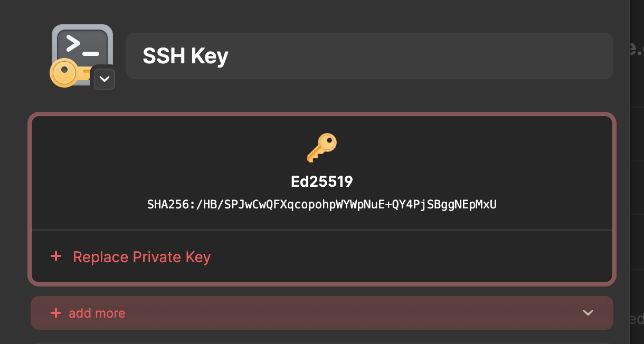644x344 pixels.
Task: Click the cut-off text at bottom right edge
Action: click(637, 319)
